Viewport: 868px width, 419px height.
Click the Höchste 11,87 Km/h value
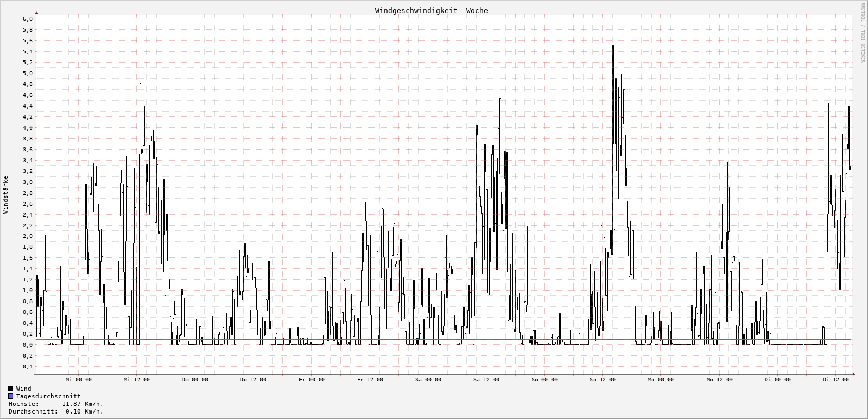[83, 404]
